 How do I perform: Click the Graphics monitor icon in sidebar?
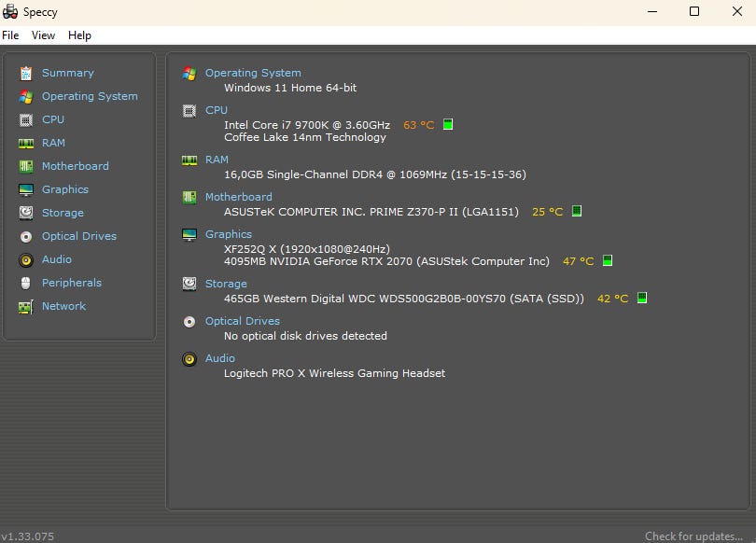26,189
